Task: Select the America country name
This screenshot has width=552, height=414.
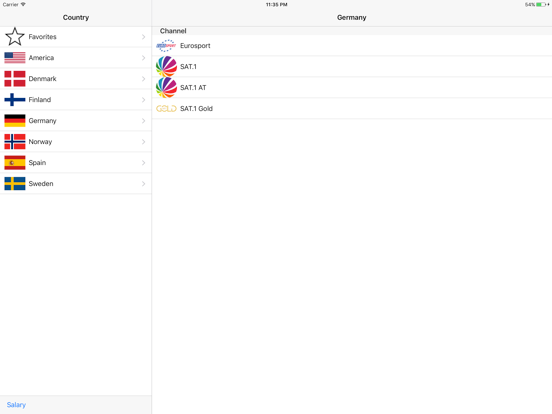Action: click(x=41, y=58)
